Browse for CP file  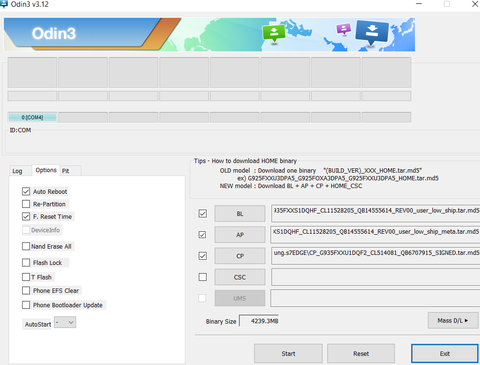(240, 256)
